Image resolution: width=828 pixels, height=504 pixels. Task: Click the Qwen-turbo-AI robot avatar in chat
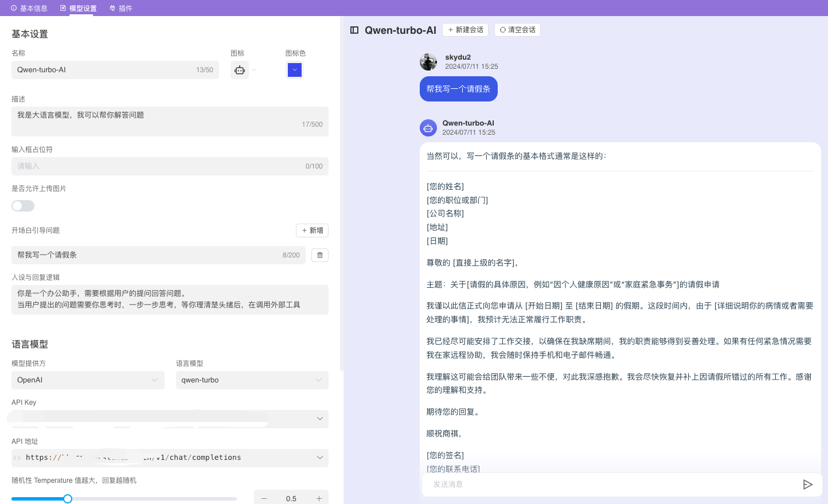coord(428,127)
